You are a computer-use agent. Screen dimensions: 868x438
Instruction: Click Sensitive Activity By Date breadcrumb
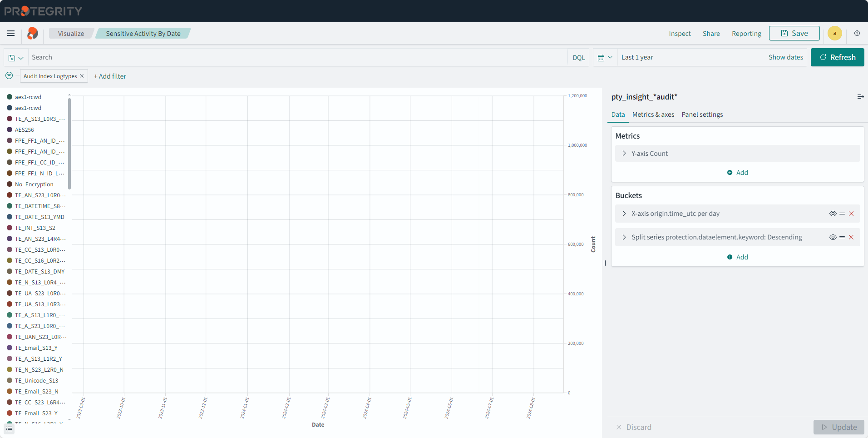(143, 34)
